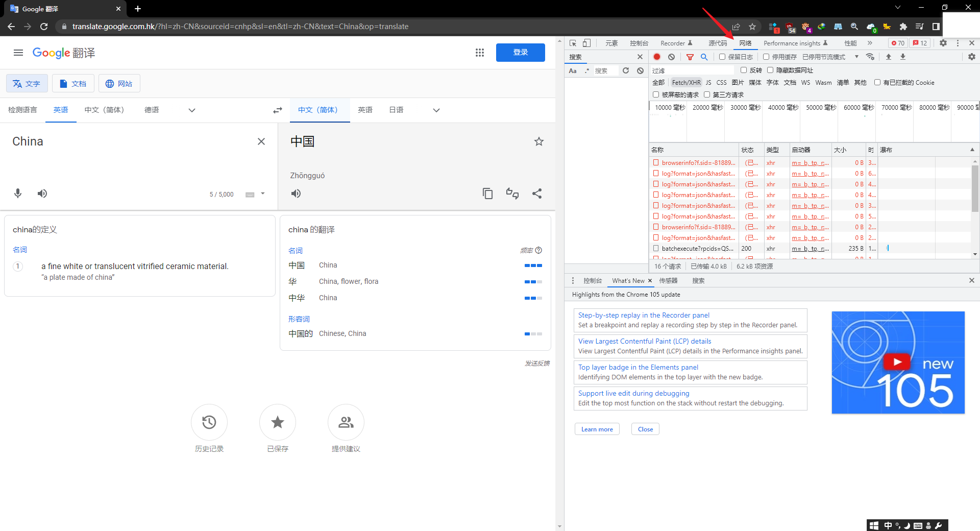Screen dimensions: 980x531
Task: Click the swap languages icon
Action: tap(277, 110)
